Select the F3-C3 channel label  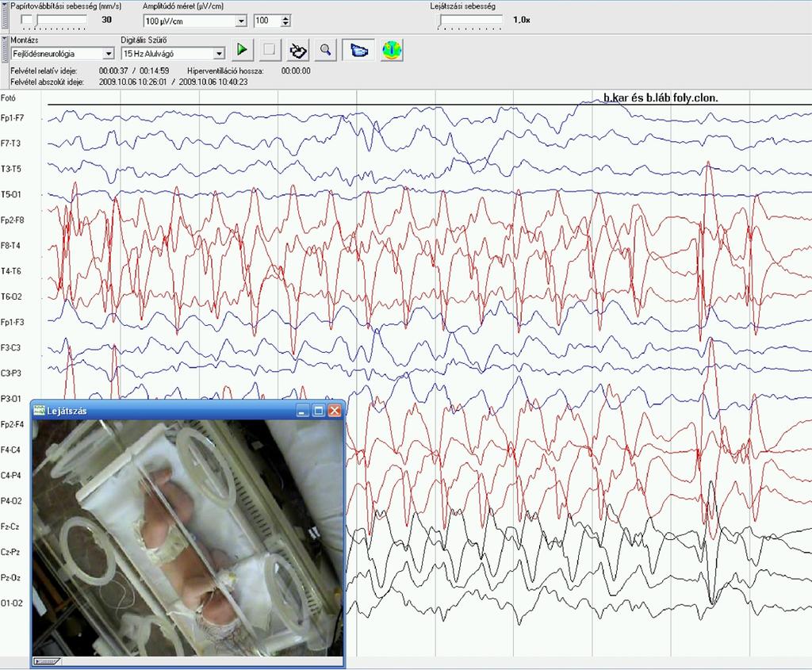tap(11, 348)
